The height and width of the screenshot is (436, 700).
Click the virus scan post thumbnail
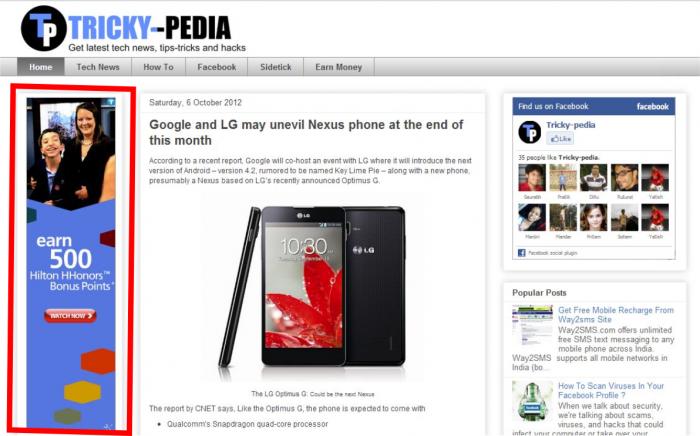tap(532, 402)
